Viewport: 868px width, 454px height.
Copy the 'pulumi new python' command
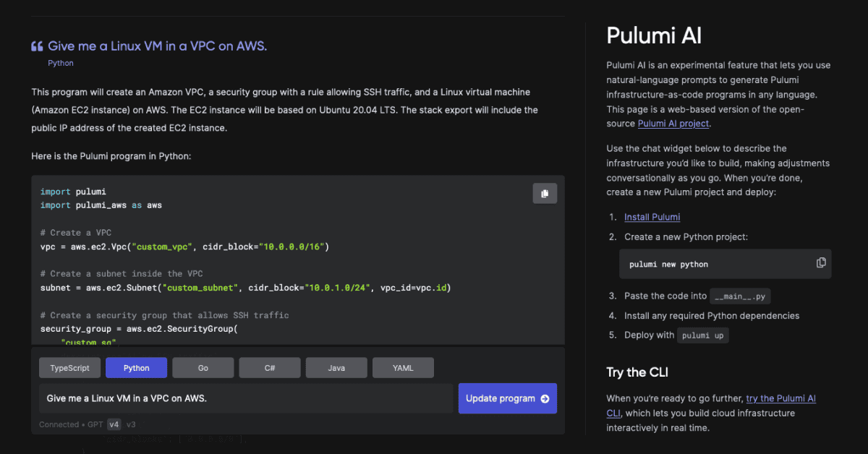(821, 263)
